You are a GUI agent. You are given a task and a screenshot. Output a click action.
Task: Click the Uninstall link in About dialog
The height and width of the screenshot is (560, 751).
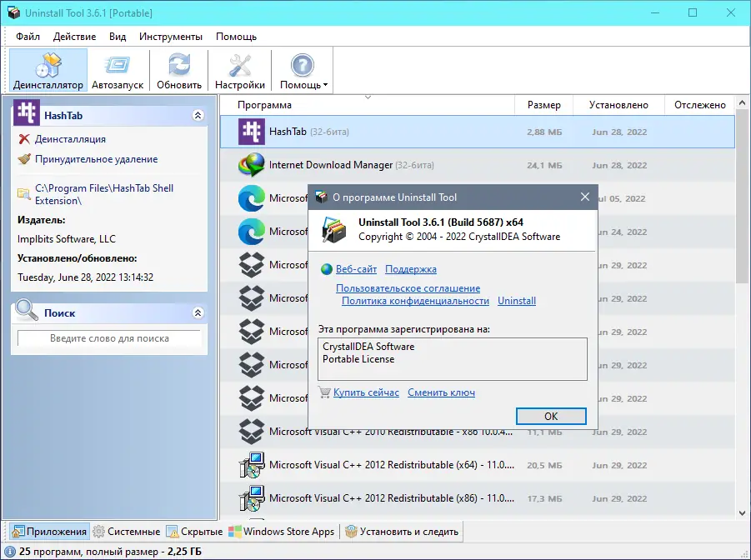point(516,301)
